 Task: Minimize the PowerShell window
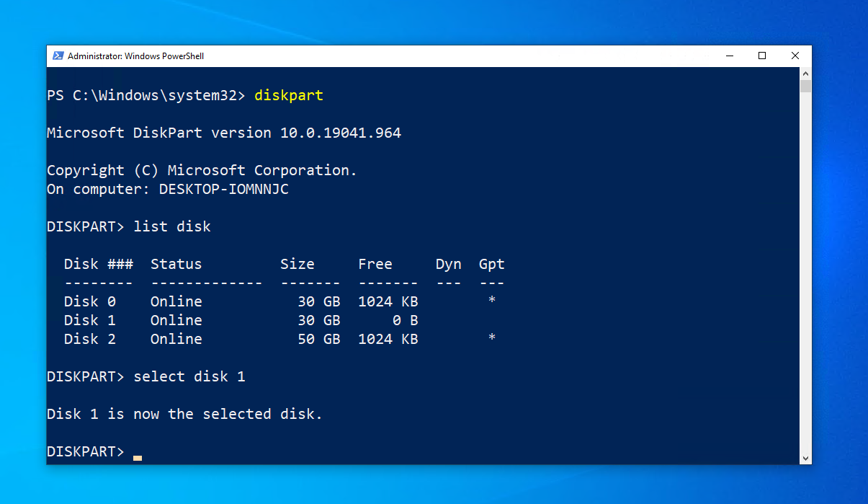[728, 56]
